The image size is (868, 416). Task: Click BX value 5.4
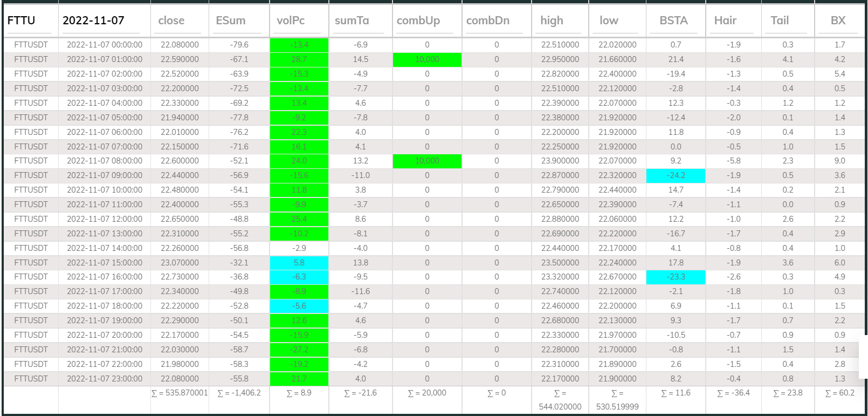[840, 74]
